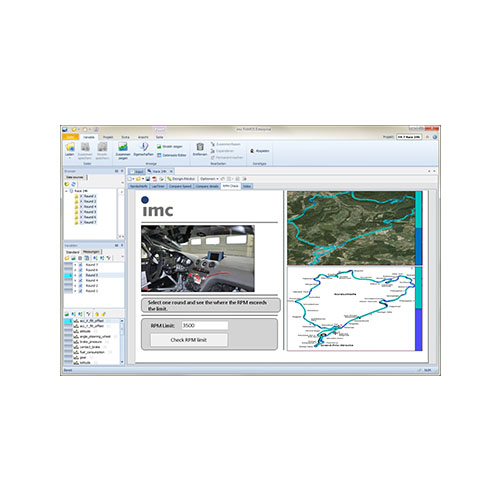Click the channel icon next to altitude
Screen dimensions: 500x500
pyautogui.click(x=76, y=331)
